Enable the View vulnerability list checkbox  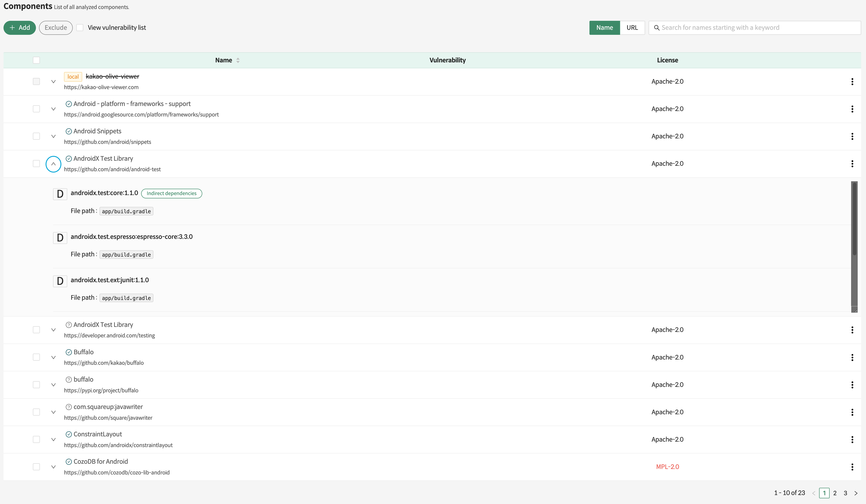80,27
